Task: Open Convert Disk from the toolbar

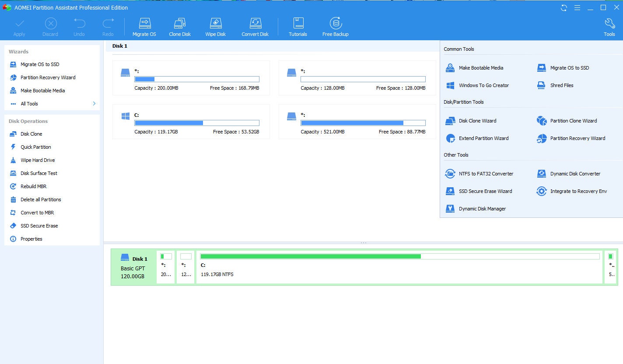Action: point(255,25)
